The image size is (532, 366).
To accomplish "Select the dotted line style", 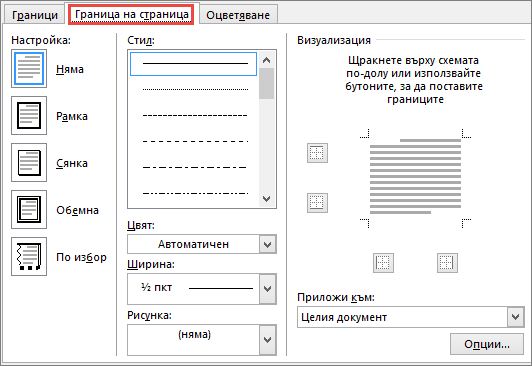I will (195, 90).
